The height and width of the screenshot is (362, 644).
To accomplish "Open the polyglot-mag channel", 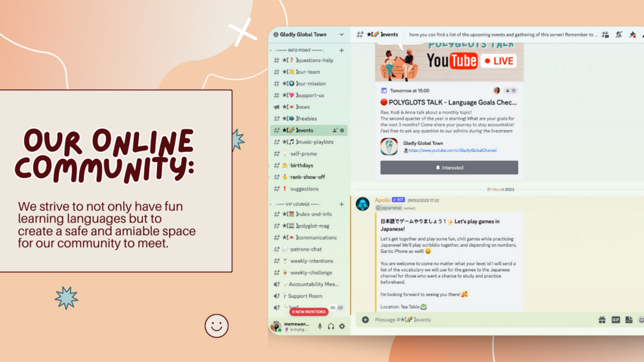I will (309, 226).
